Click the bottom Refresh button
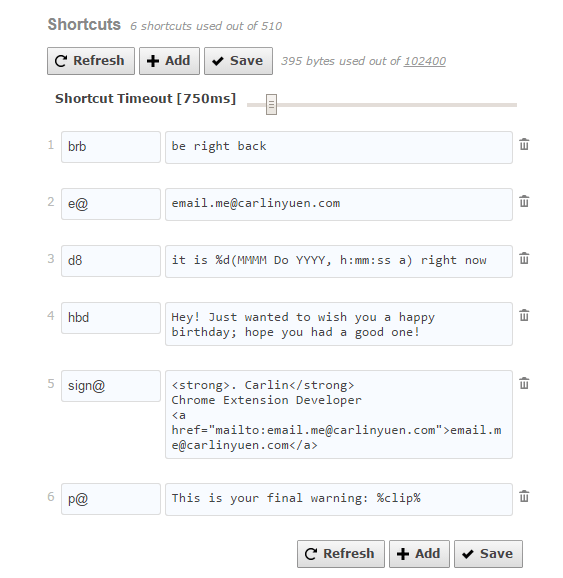 (x=341, y=554)
